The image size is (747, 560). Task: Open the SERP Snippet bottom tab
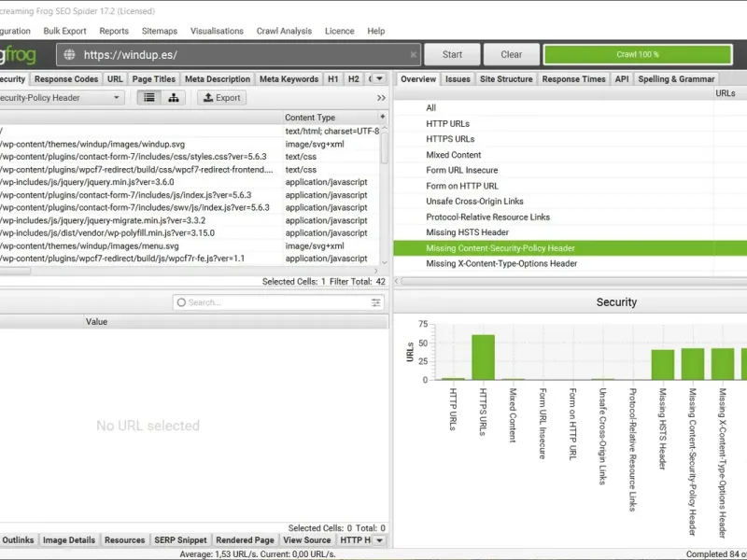tap(180, 540)
